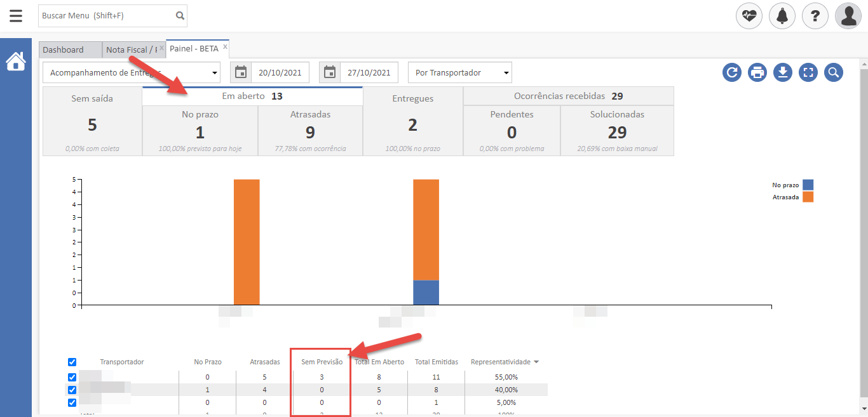Click the home icon in sidebar
This screenshot has height=417, width=868.
coord(16,62)
